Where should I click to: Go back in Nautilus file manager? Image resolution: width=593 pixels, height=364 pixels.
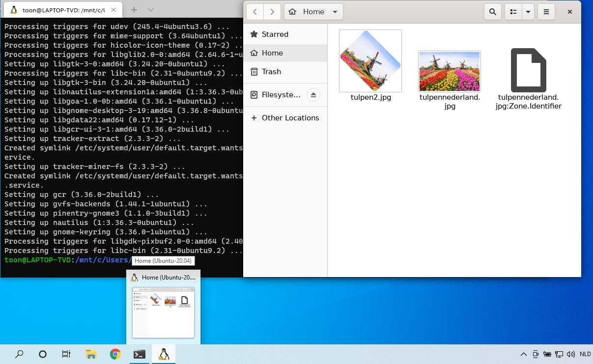(255, 12)
